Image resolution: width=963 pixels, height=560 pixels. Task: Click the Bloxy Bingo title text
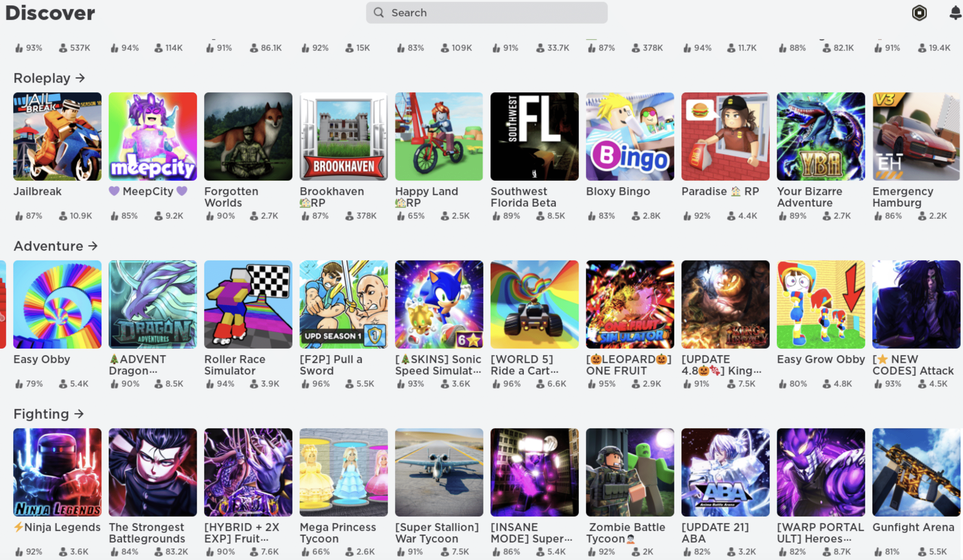(618, 191)
